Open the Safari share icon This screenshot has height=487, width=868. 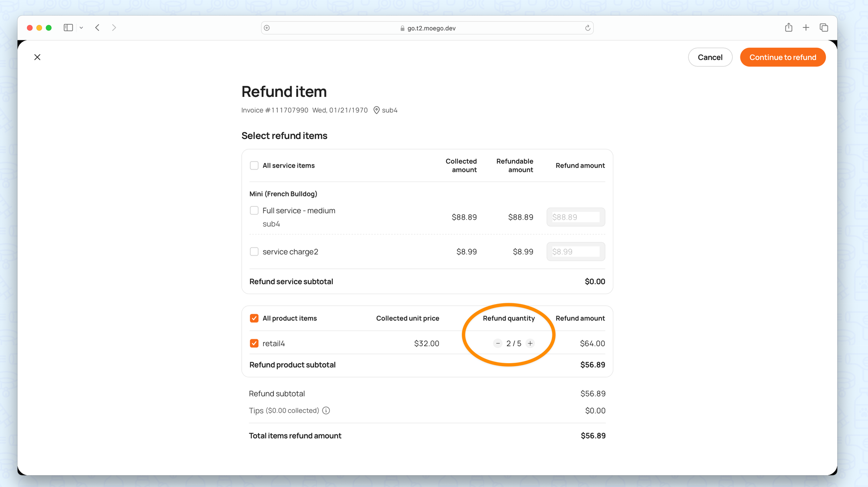(789, 28)
